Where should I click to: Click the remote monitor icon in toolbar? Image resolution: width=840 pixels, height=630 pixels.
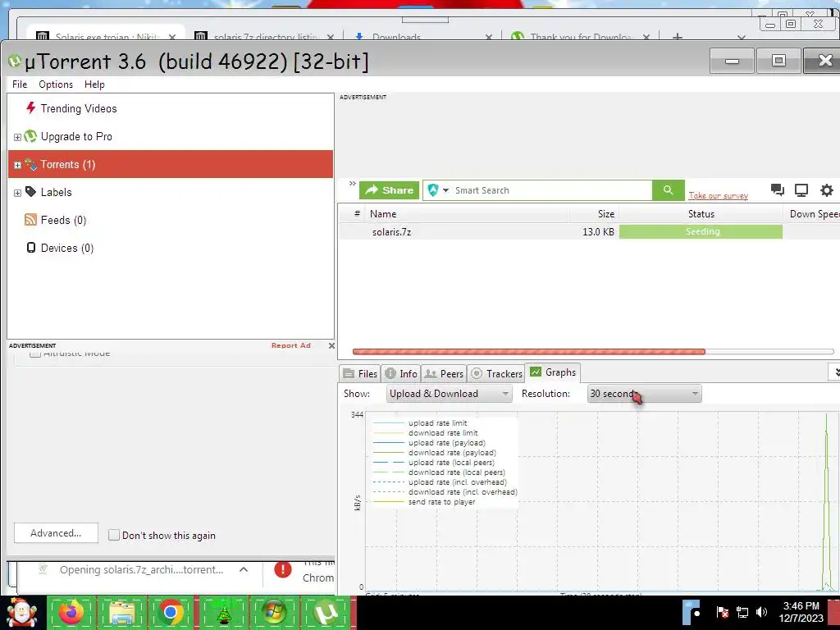coord(801,190)
